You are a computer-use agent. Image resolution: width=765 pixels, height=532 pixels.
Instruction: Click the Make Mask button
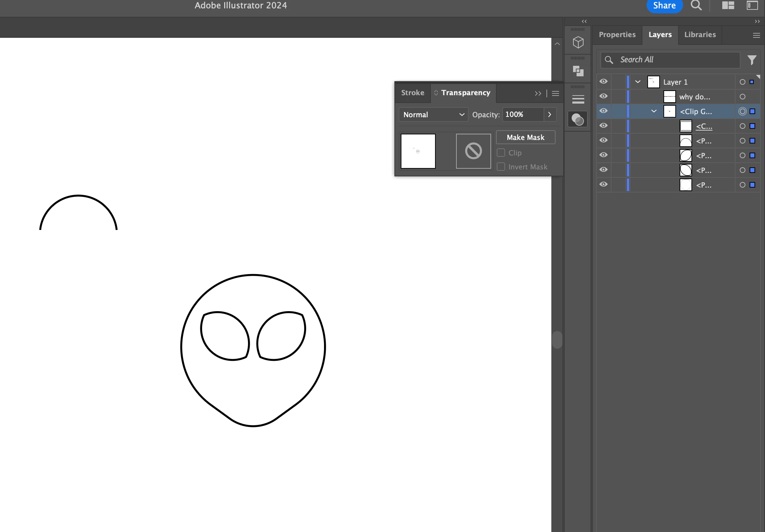525,138
